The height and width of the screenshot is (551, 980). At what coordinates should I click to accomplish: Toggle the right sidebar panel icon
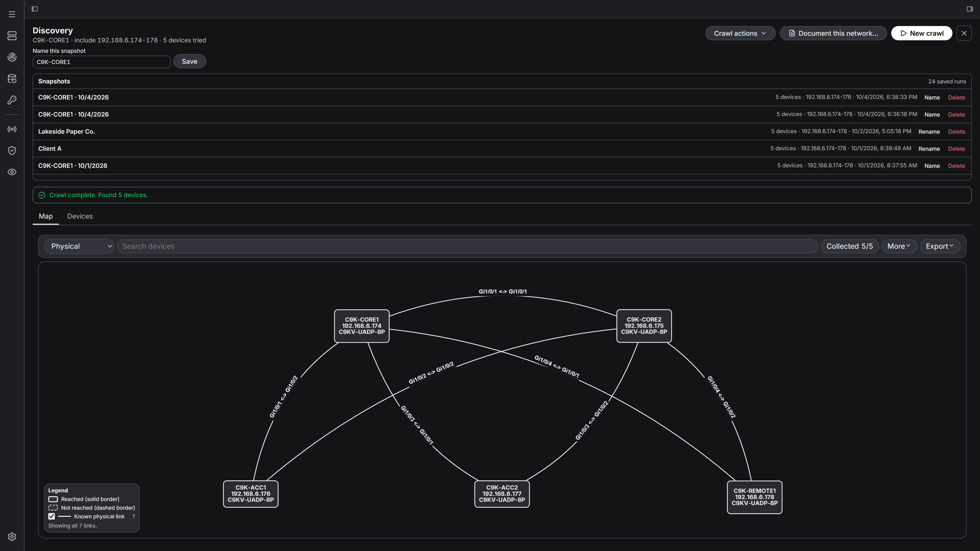tap(969, 9)
